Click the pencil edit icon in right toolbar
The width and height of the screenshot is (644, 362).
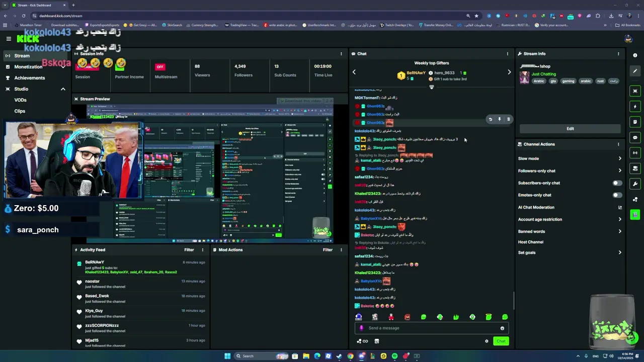click(635, 71)
